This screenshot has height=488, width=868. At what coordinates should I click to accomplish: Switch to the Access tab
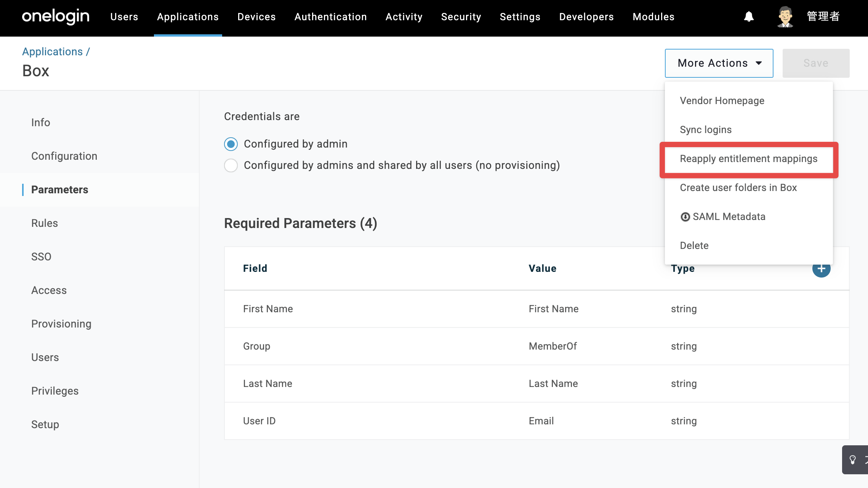pyautogui.click(x=49, y=290)
